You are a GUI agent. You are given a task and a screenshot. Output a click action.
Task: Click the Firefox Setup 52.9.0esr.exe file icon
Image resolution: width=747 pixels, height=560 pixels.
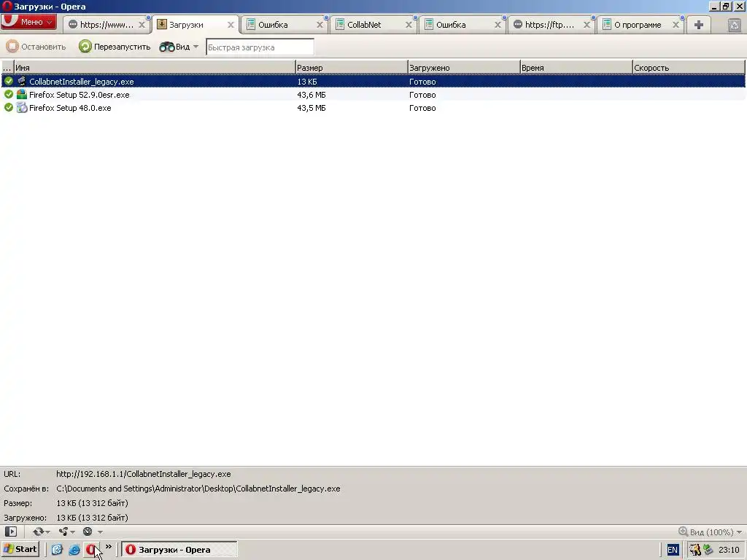click(21, 94)
